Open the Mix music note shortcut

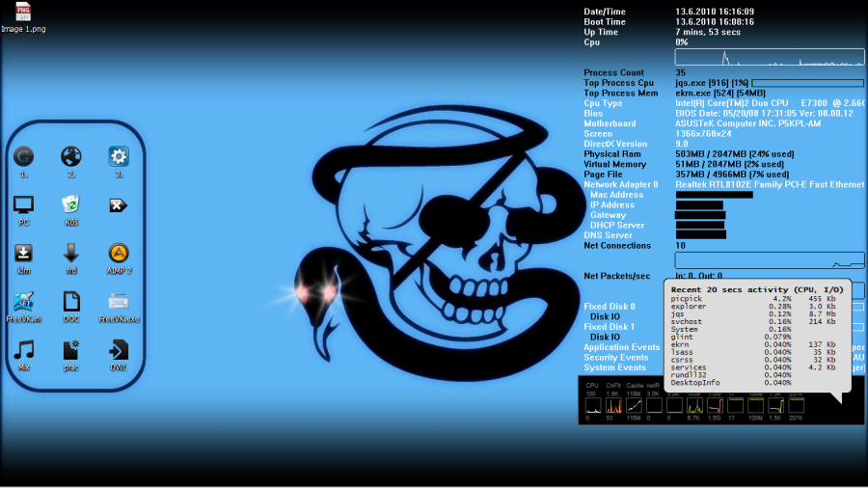tap(24, 349)
